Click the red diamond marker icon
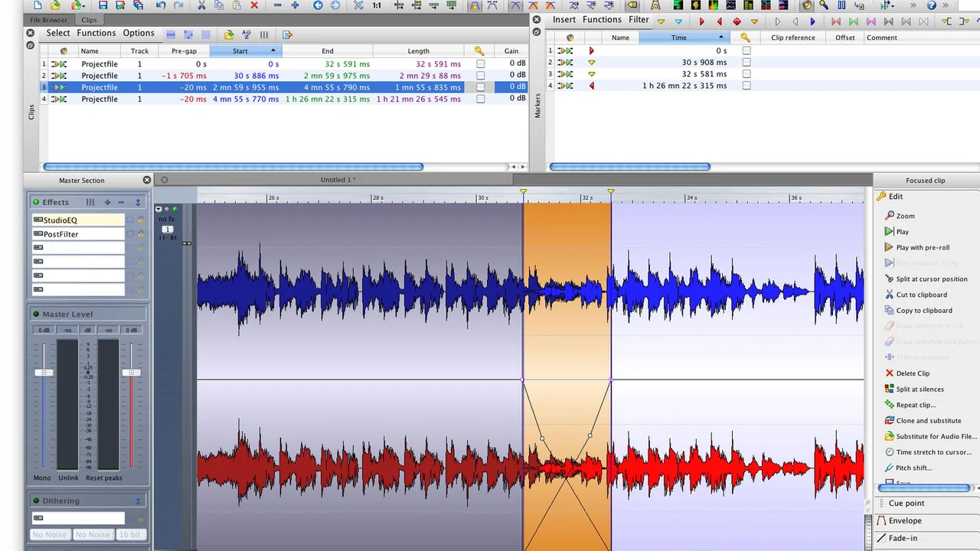Screen dimensions: 980x551 pyautogui.click(x=737, y=21)
